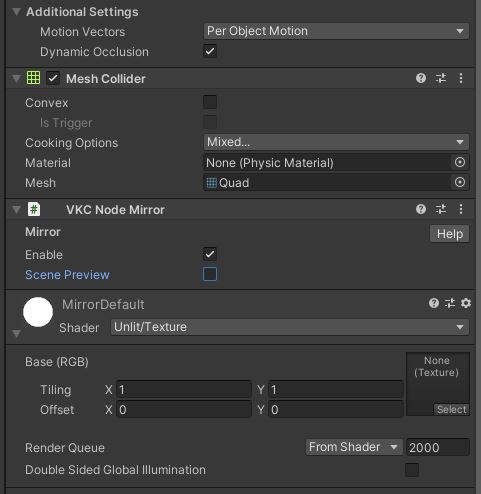Screen dimensions: 481x494
Task: Toggle Double Sided Global Illumination checkbox
Action: click(412, 469)
